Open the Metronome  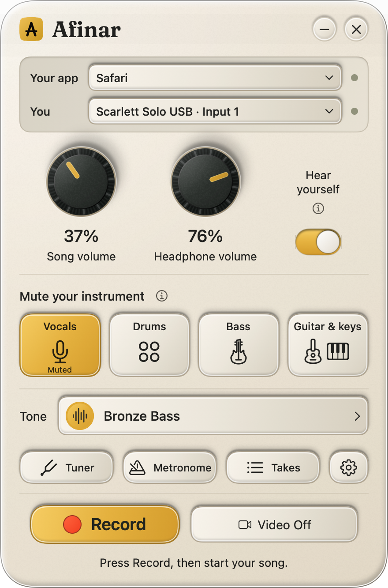(x=170, y=467)
